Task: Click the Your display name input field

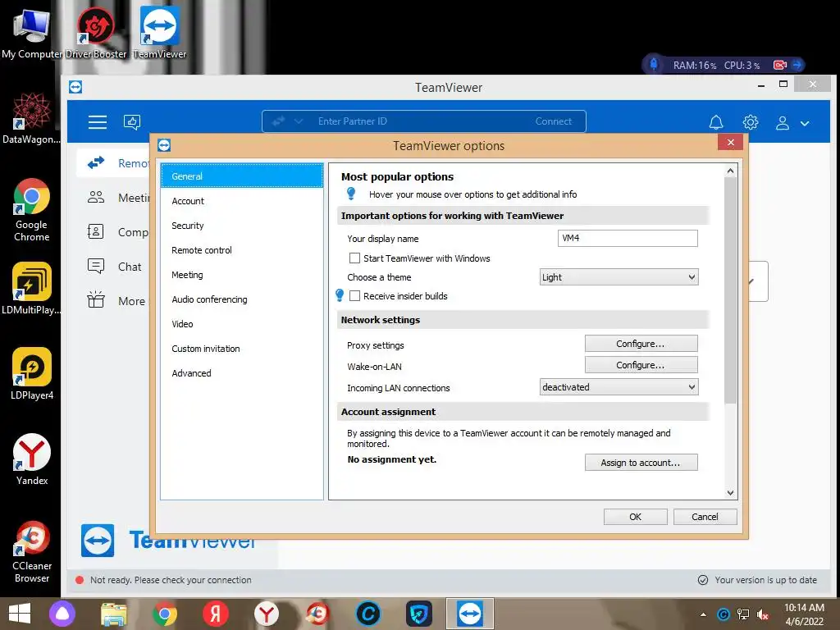Action: pyautogui.click(x=628, y=238)
